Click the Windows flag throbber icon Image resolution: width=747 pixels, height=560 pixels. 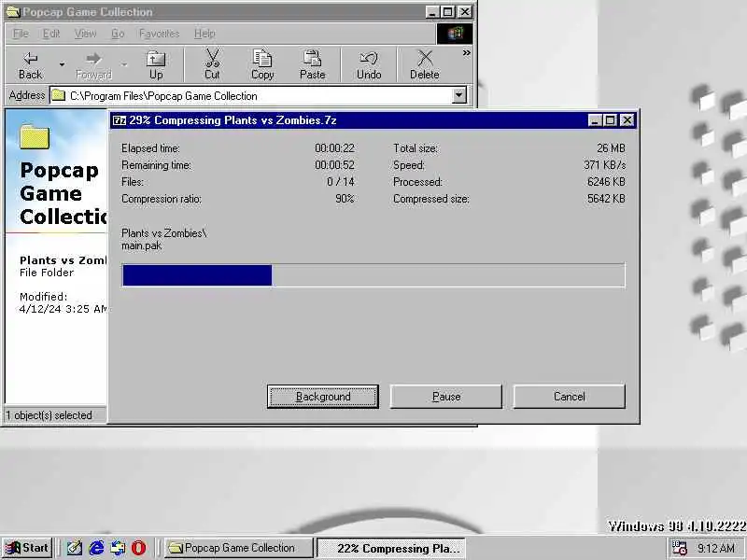(x=455, y=34)
